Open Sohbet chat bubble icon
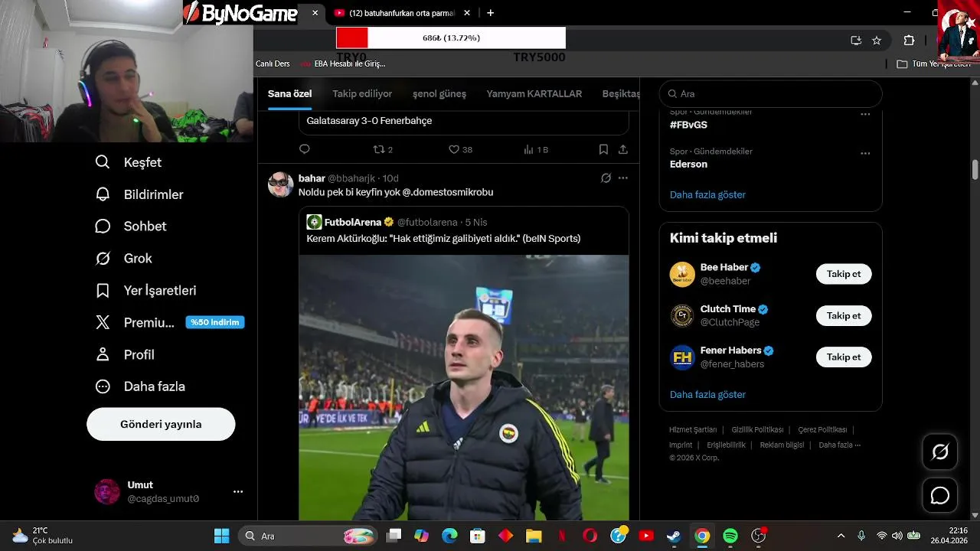Screen dimensions: 980x551 pyautogui.click(x=103, y=227)
